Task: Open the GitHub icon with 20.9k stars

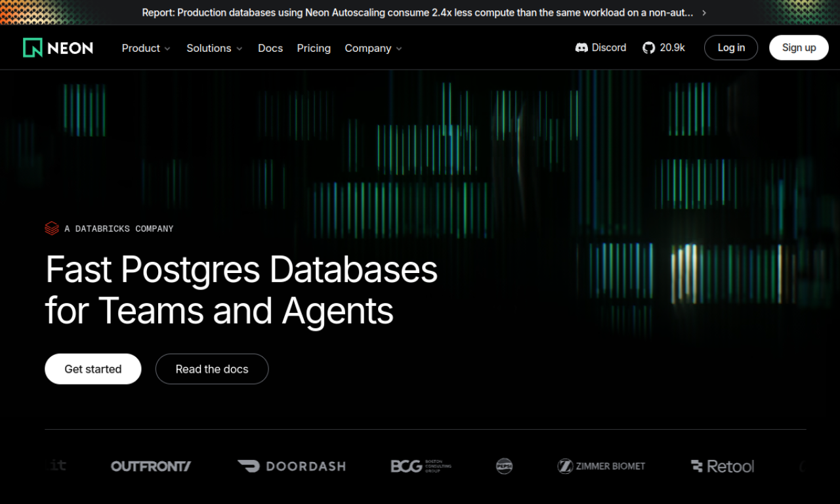Action: 648,48
